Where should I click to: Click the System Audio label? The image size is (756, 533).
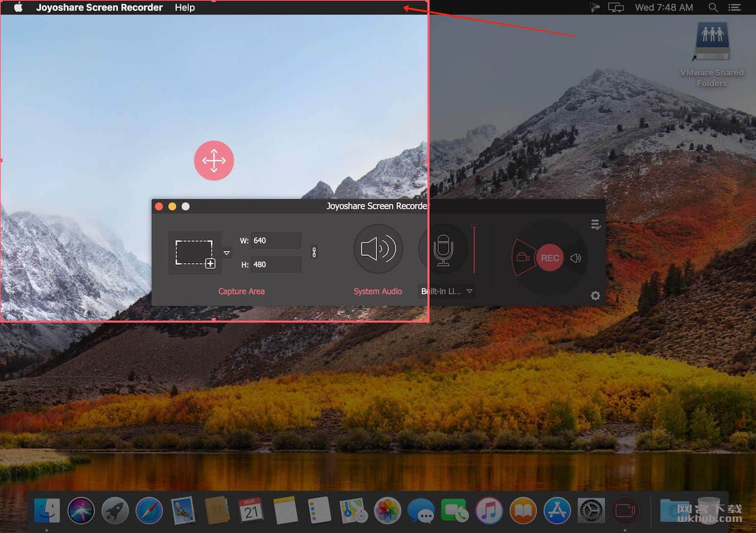pyautogui.click(x=377, y=291)
